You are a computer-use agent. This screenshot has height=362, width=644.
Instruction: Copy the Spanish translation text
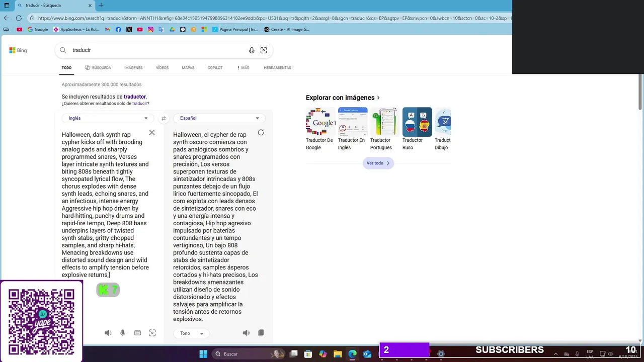point(261,333)
